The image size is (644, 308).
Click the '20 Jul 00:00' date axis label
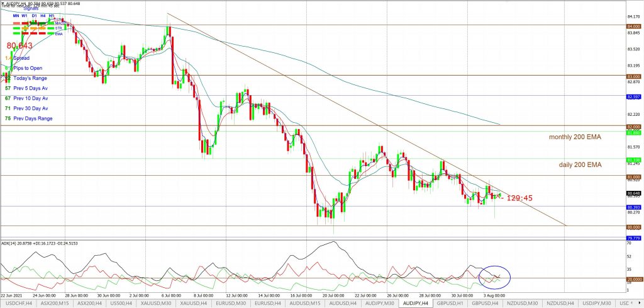(x=333, y=295)
